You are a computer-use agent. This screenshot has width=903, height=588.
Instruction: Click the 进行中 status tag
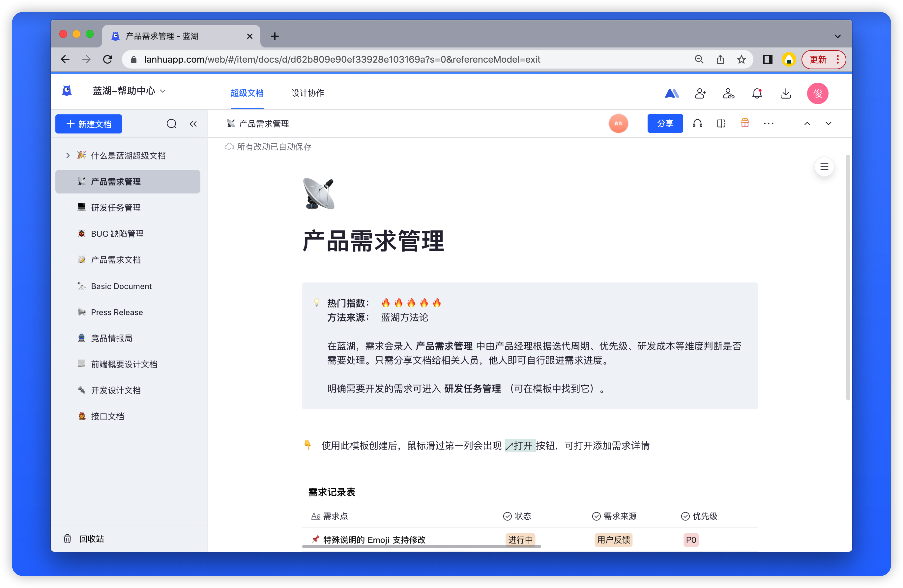pyautogui.click(x=521, y=540)
